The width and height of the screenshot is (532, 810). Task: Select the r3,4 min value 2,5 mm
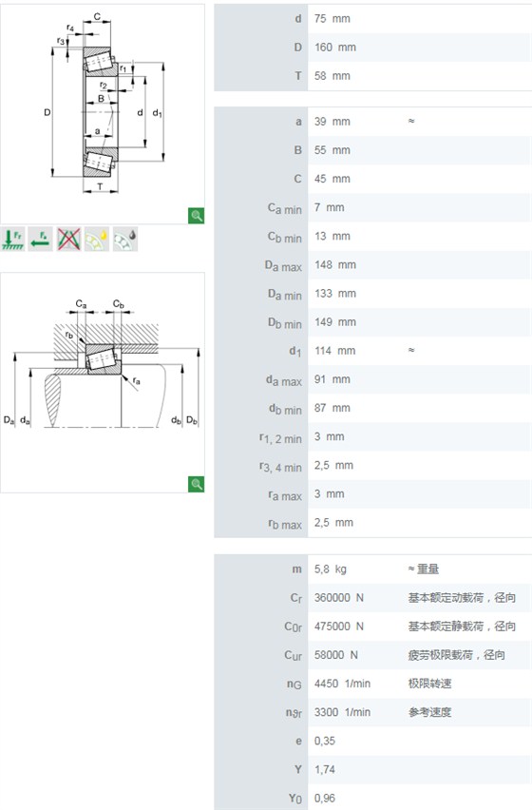333,466
